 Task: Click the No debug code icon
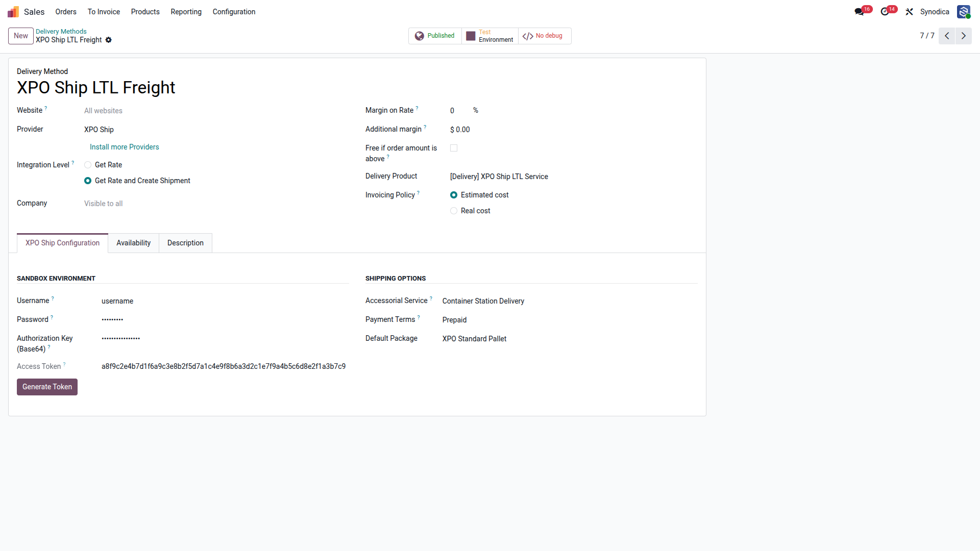click(x=528, y=36)
